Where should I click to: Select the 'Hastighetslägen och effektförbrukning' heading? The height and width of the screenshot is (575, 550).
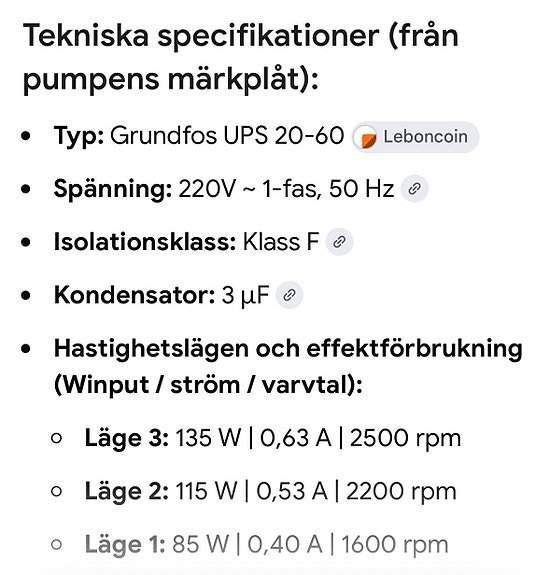pos(288,350)
